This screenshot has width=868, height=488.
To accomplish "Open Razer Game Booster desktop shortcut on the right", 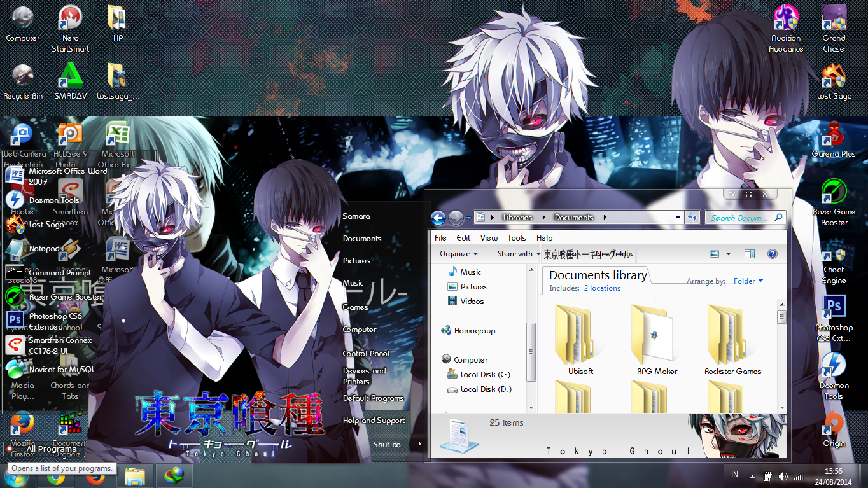I will pyautogui.click(x=834, y=202).
